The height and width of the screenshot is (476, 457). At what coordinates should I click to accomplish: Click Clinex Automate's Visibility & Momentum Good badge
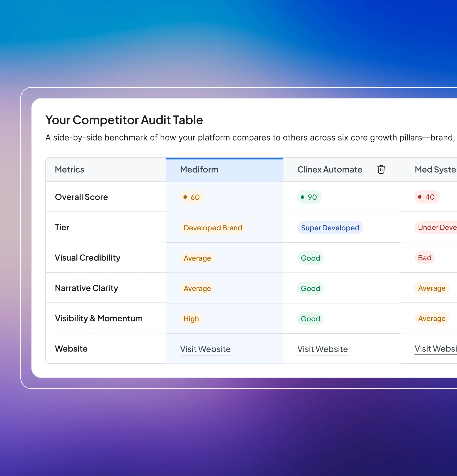(310, 319)
